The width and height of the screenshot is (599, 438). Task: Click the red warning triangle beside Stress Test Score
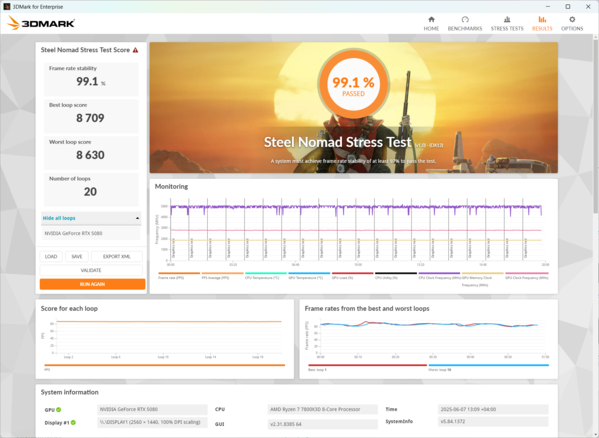135,50
